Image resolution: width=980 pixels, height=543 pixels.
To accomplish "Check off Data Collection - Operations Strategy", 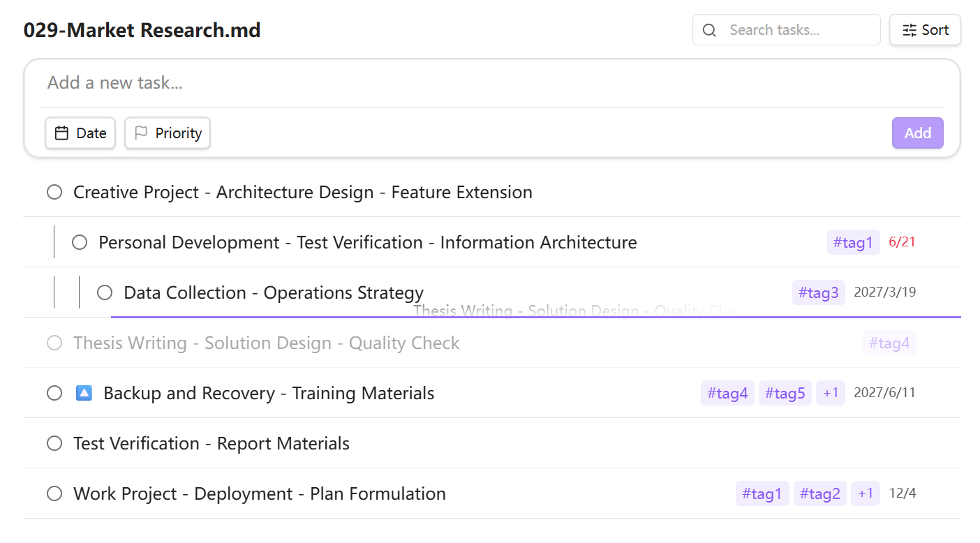I will click(x=105, y=292).
